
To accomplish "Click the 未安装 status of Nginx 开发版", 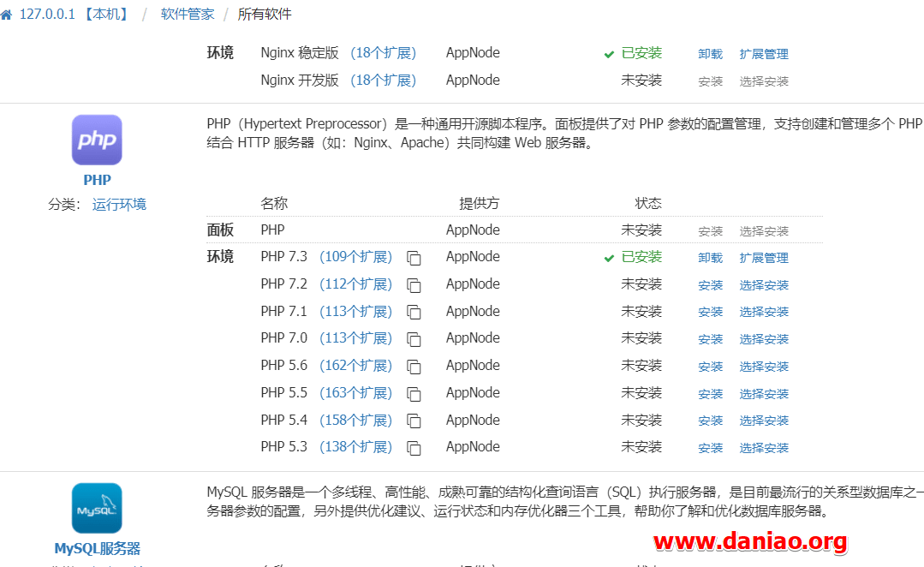I will [x=641, y=81].
